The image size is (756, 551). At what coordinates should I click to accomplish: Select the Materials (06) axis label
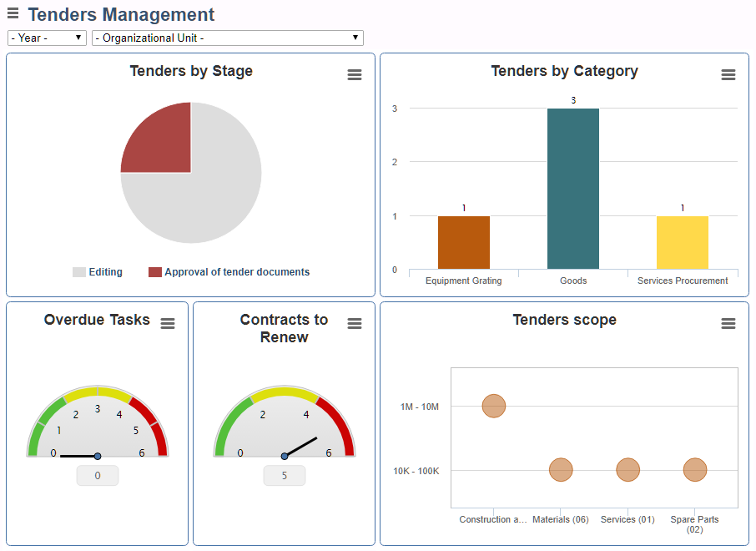coord(560,518)
